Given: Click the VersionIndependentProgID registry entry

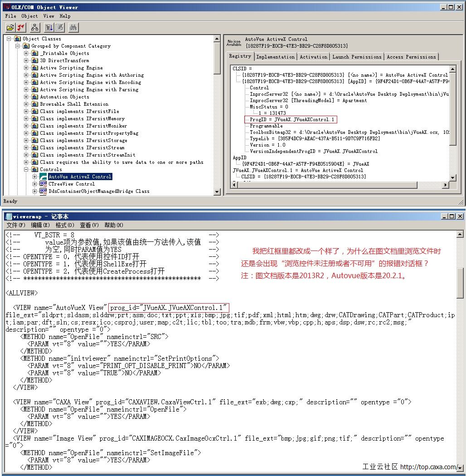Looking at the screenshot, I should click(x=314, y=151).
